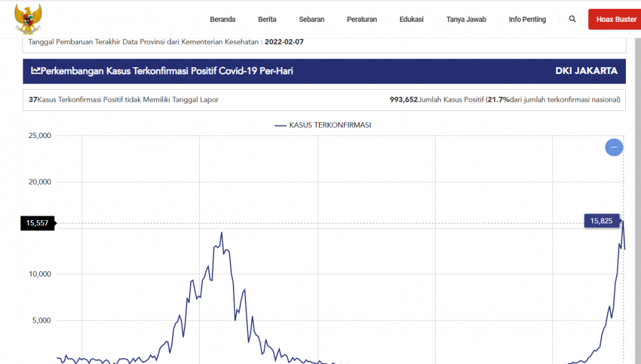Click the Info Penting menu item
Screen dimensions: 641x364
[x=527, y=19]
